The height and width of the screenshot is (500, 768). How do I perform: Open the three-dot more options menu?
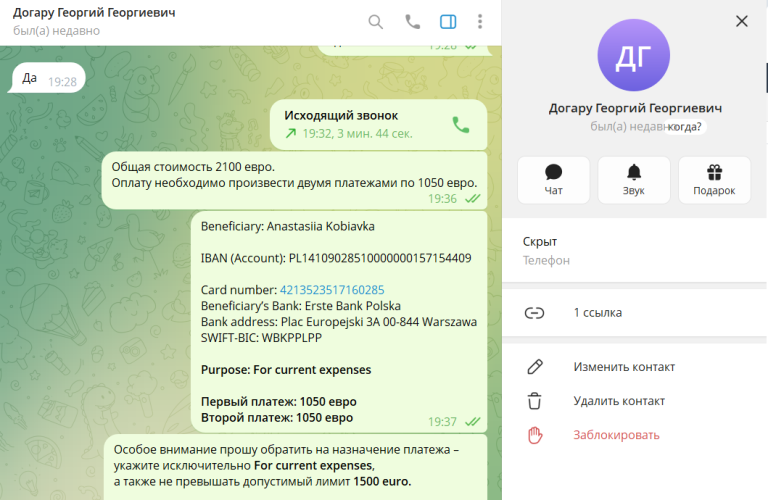(x=480, y=22)
